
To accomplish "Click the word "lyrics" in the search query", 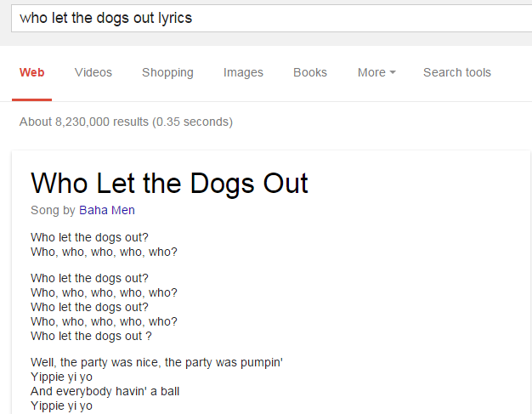I will (x=175, y=18).
